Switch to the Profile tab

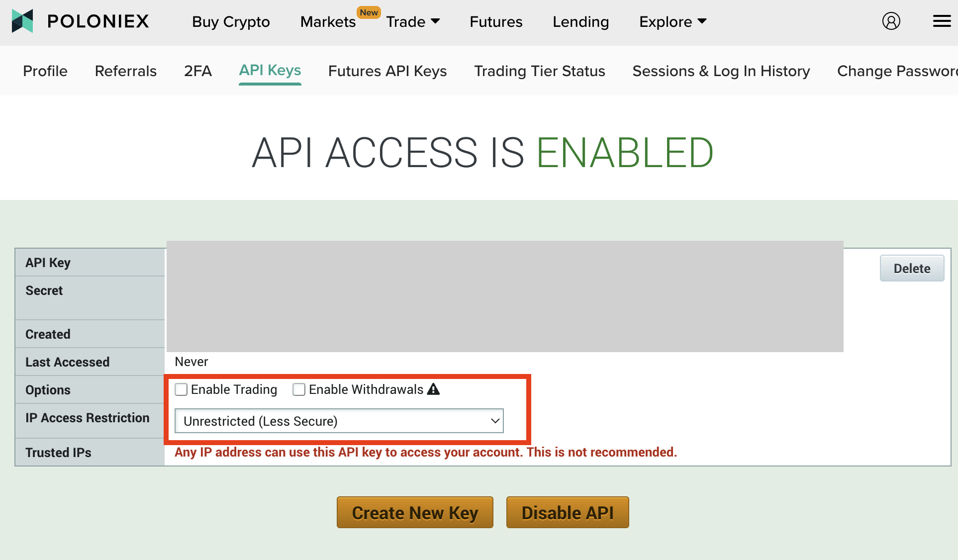pos(45,71)
